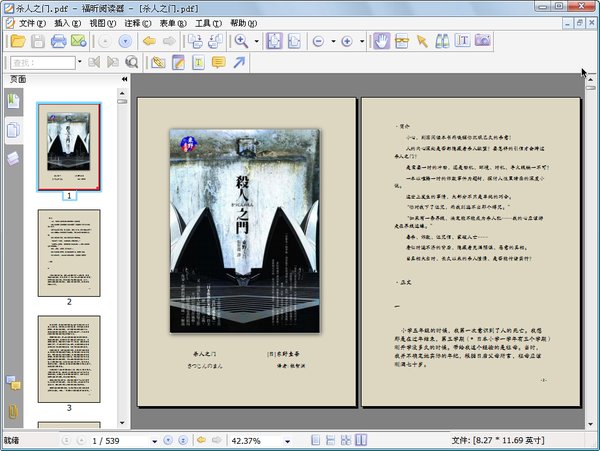
Task: Show the Layers panel in sidebar
Action: coord(14,157)
